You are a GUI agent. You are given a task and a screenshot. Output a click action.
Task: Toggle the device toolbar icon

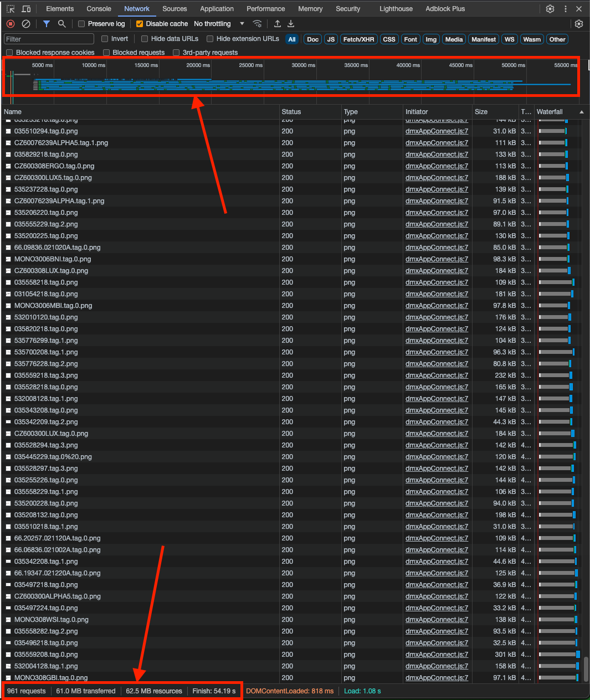(26, 9)
